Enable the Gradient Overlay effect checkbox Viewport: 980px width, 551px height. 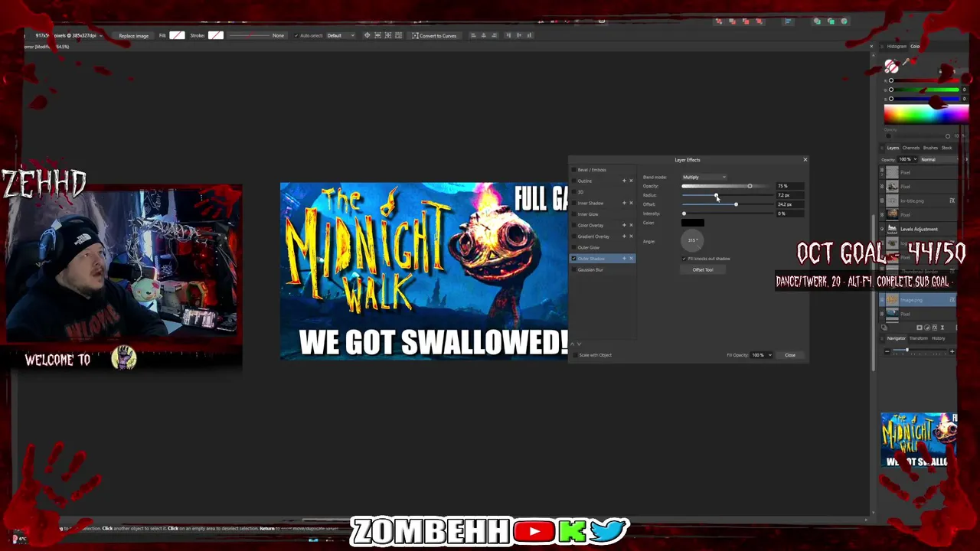[573, 236]
